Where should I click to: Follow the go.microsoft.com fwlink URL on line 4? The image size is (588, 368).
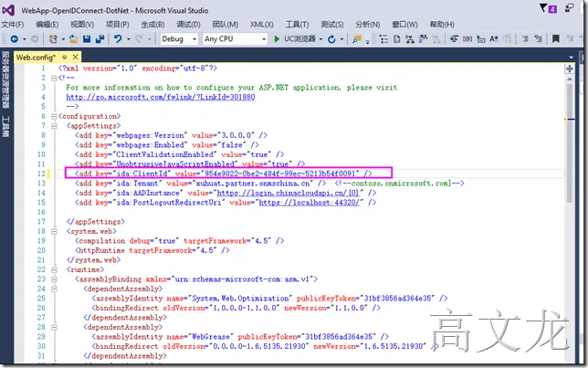[161, 97]
